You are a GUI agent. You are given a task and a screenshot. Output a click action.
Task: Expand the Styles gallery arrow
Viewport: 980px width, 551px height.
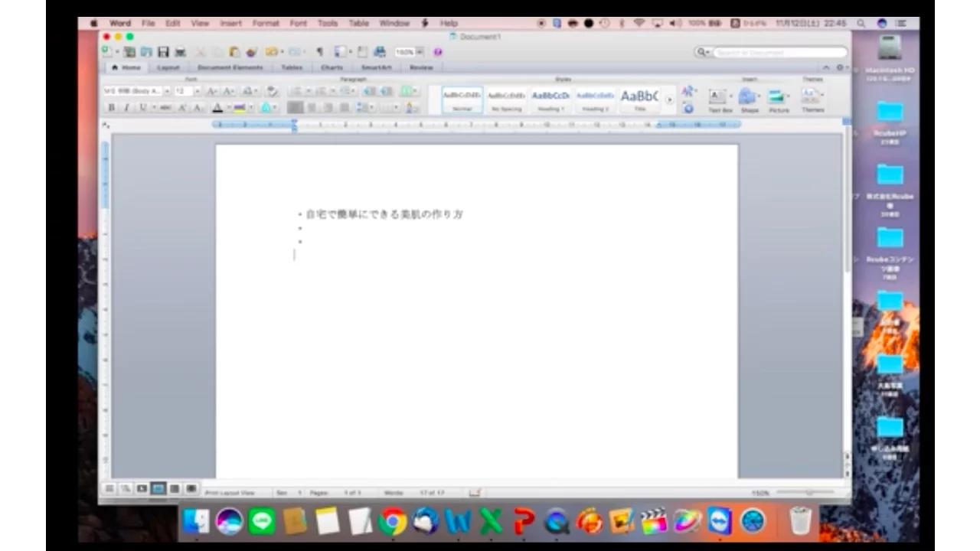tap(669, 99)
